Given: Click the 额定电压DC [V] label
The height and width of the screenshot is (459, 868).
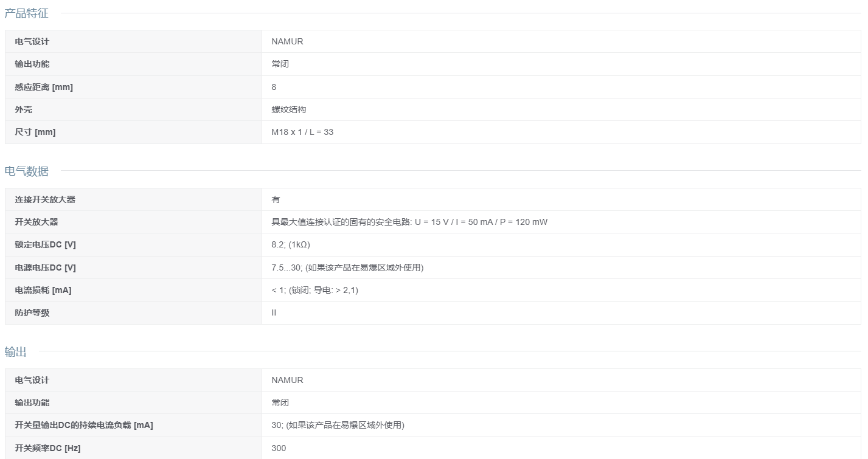Looking at the screenshot, I should coord(46,244).
